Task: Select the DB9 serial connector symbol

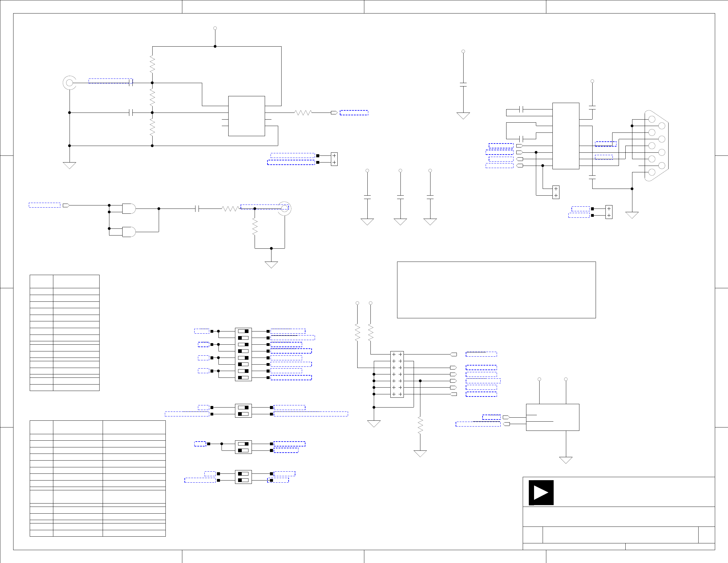Action: [x=656, y=146]
